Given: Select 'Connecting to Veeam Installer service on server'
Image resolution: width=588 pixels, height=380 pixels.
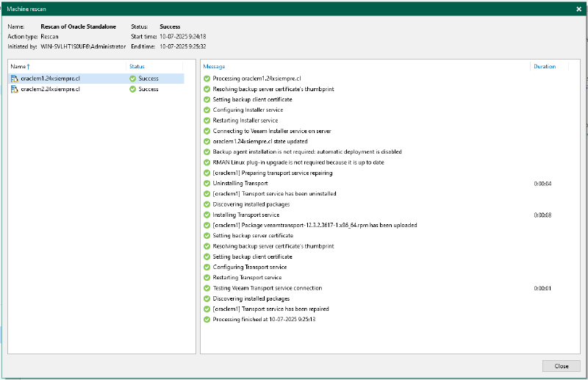Looking at the screenshot, I should point(272,131).
